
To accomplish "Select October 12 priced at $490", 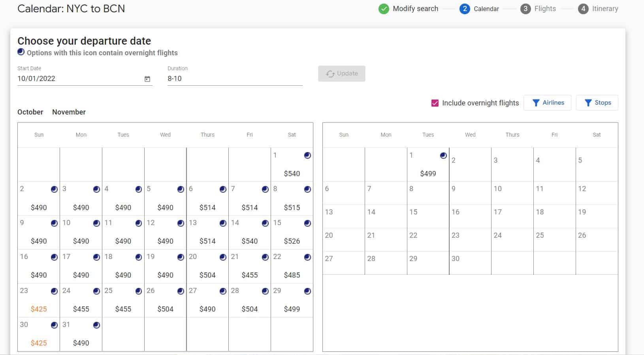I will pyautogui.click(x=165, y=233).
